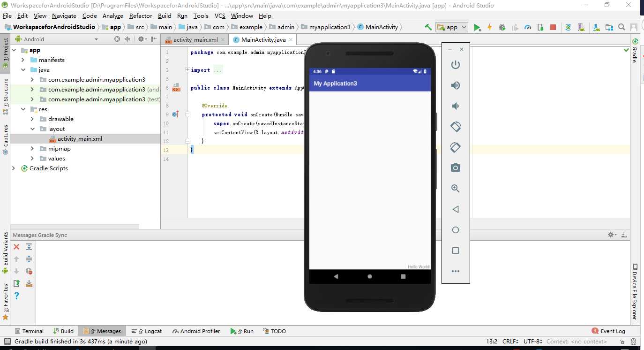Open AVD Manager icon in toolbar

(581, 27)
